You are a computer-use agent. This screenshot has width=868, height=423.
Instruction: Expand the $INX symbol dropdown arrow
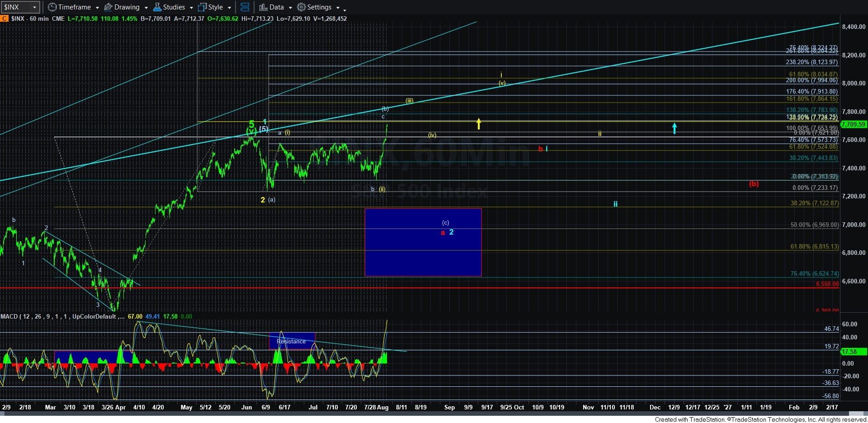click(34, 7)
